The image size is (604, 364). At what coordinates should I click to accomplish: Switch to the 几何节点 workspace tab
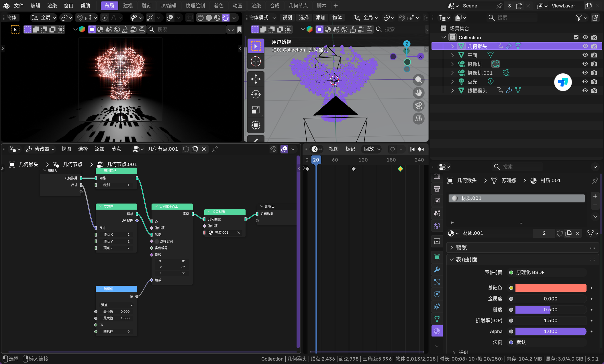click(x=298, y=6)
